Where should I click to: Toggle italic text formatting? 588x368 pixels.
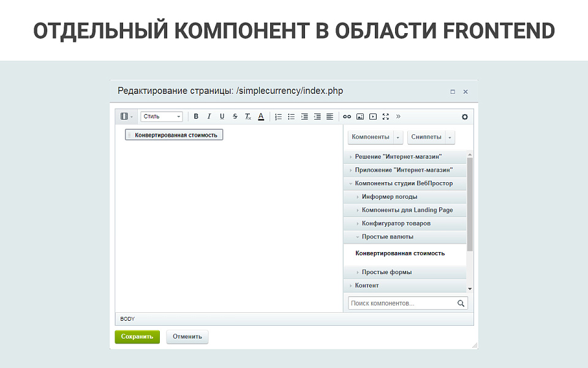(209, 117)
